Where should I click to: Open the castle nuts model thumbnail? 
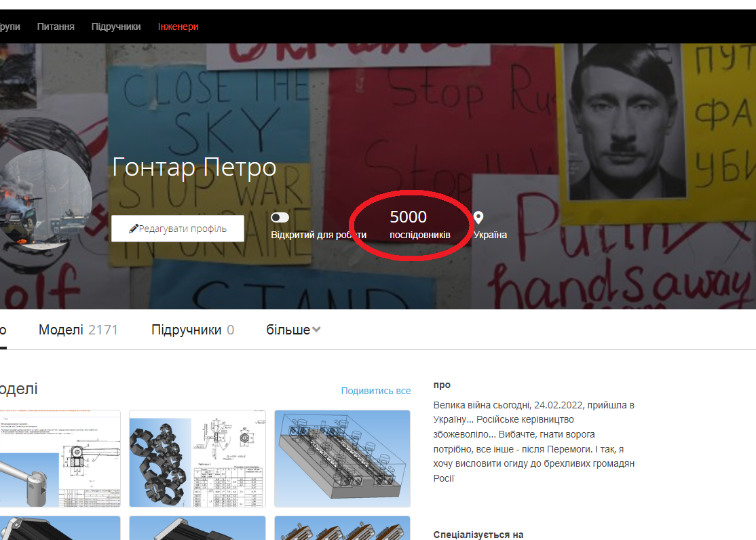tap(197, 459)
